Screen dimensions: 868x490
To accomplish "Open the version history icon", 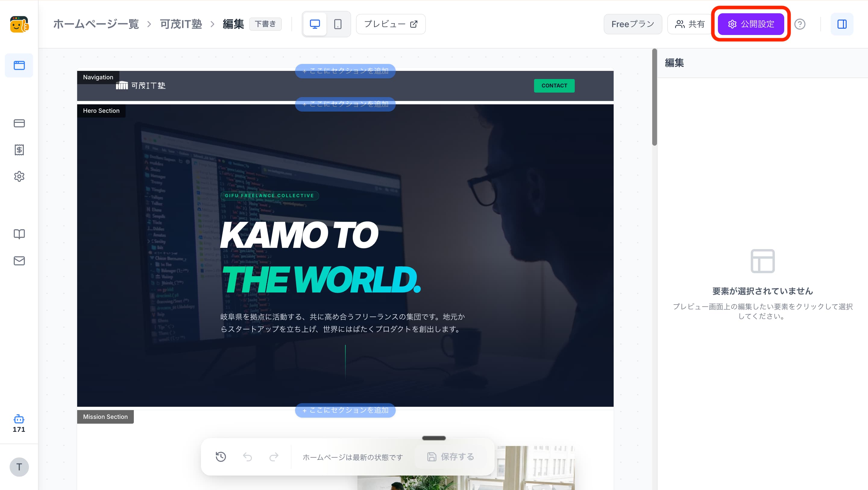I will [x=221, y=457].
